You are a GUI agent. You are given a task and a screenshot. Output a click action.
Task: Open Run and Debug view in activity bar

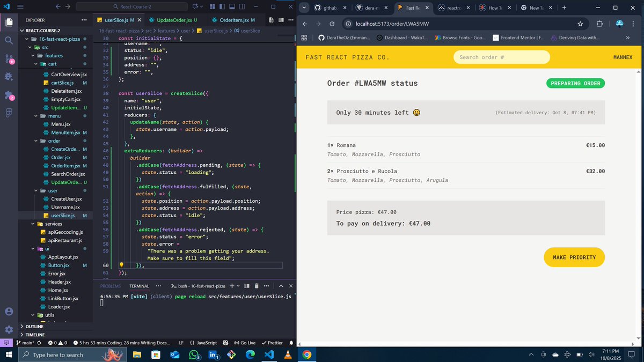click(x=9, y=77)
